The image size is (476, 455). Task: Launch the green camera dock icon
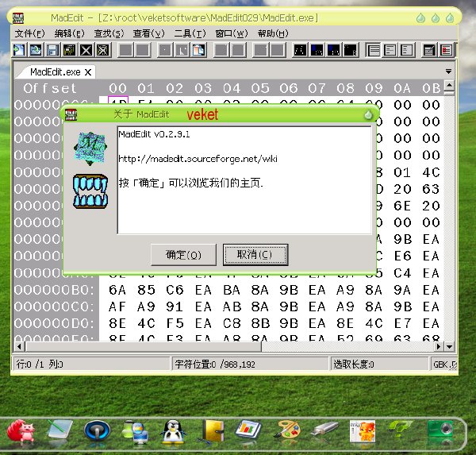pyautogui.click(x=440, y=430)
